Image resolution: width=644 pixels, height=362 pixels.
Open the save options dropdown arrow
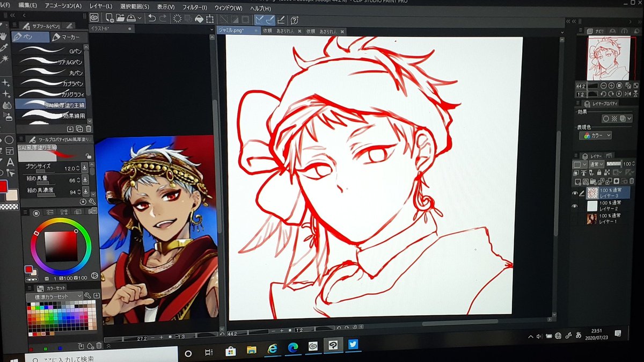tap(139, 18)
